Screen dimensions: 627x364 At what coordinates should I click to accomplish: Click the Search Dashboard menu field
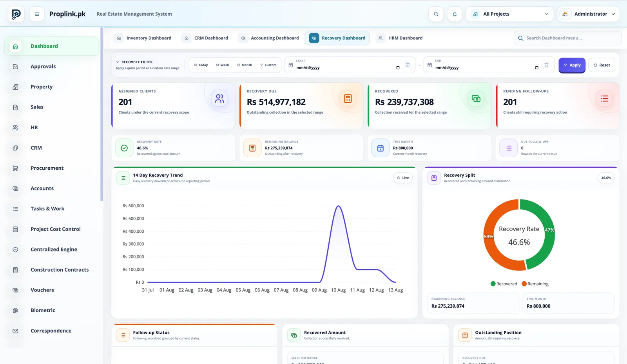click(x=567, y=38)
